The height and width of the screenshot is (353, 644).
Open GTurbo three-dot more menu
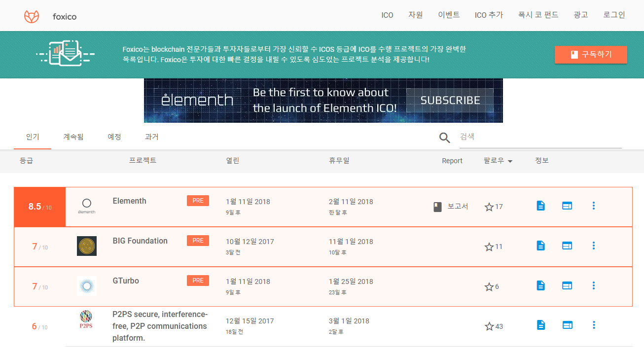[x=594, y=286]
